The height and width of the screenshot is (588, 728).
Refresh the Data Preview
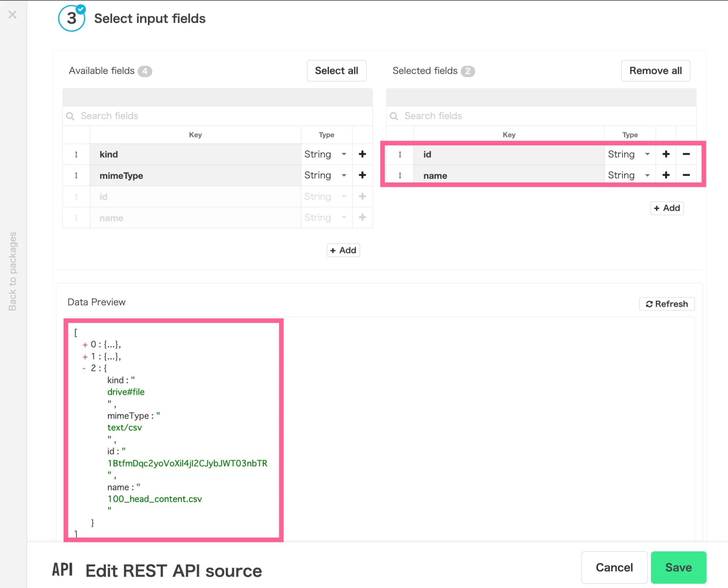tap(667, 304)
